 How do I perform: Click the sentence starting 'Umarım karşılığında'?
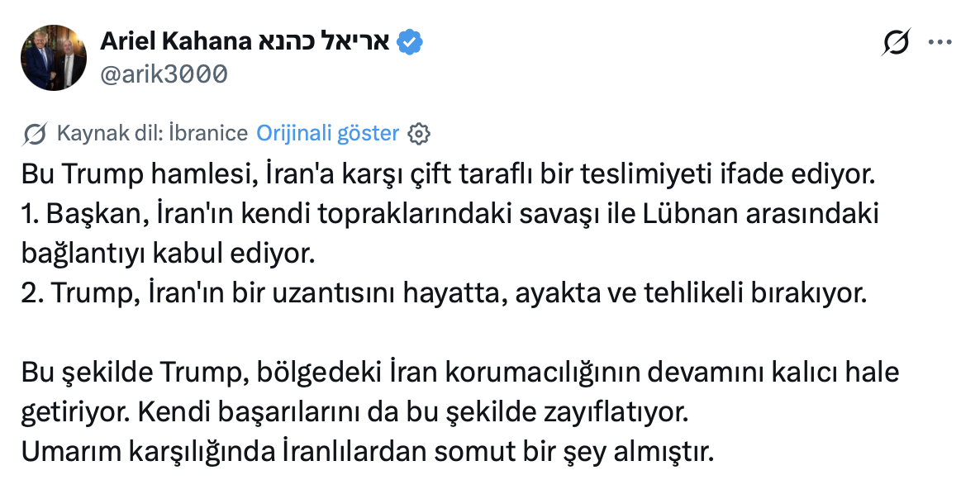366,453
